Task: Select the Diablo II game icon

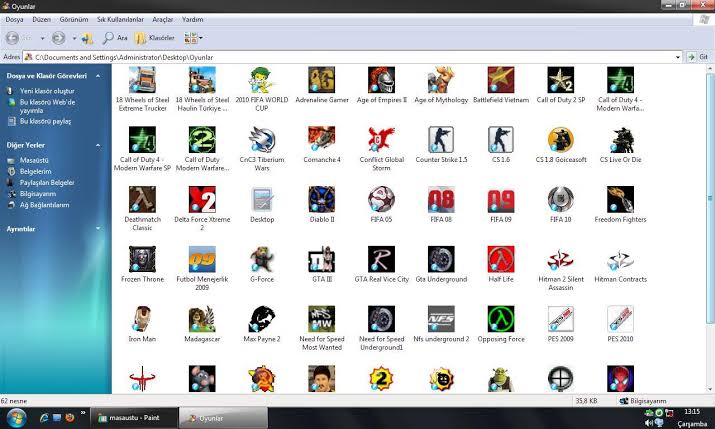Action: (321, 199)
